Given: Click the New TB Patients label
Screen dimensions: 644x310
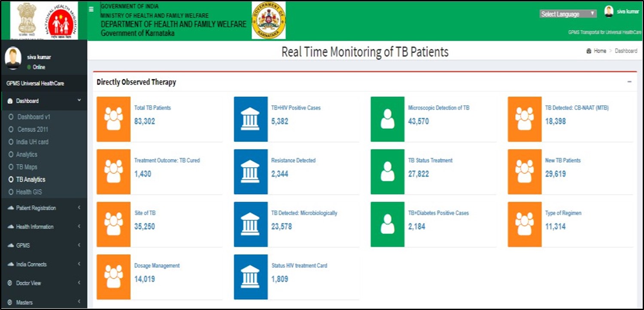Looking at the screenshot, I should click(x=563, y=160).
